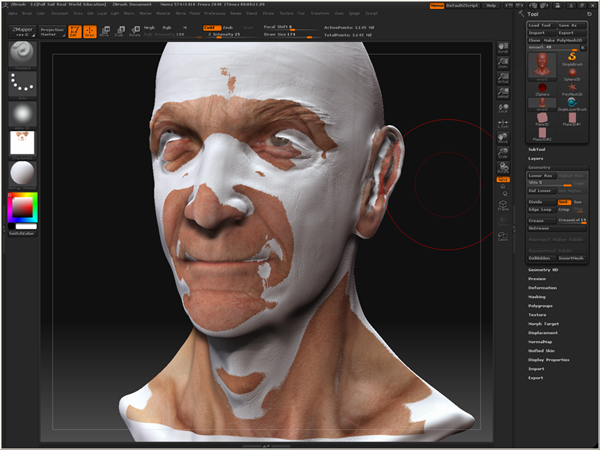Click the Load Tool button

pyautogui.click(x=542, y=25)
